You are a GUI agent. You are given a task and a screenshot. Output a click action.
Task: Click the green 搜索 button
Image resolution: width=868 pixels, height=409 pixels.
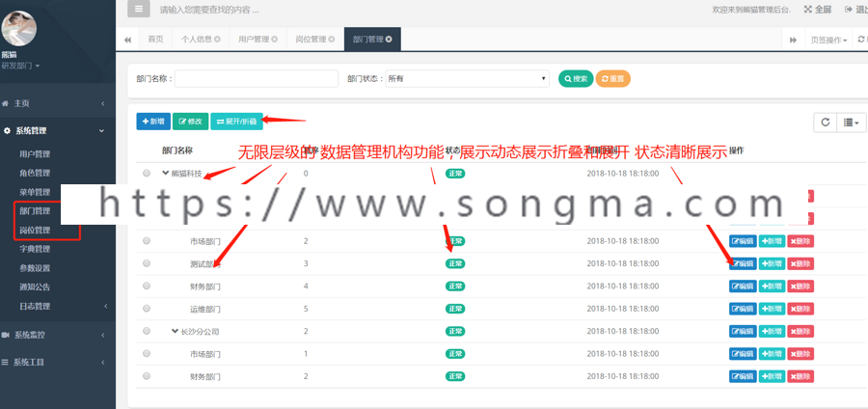point(576,78)
